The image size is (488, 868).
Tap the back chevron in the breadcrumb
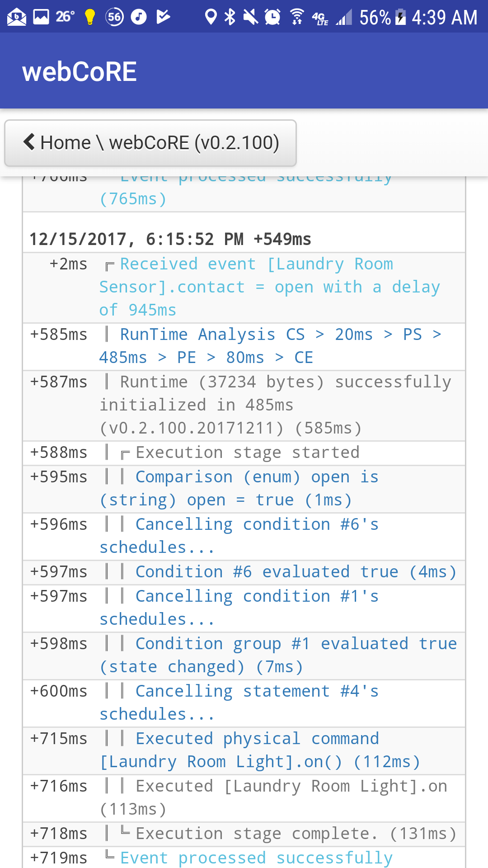[29, 142]
